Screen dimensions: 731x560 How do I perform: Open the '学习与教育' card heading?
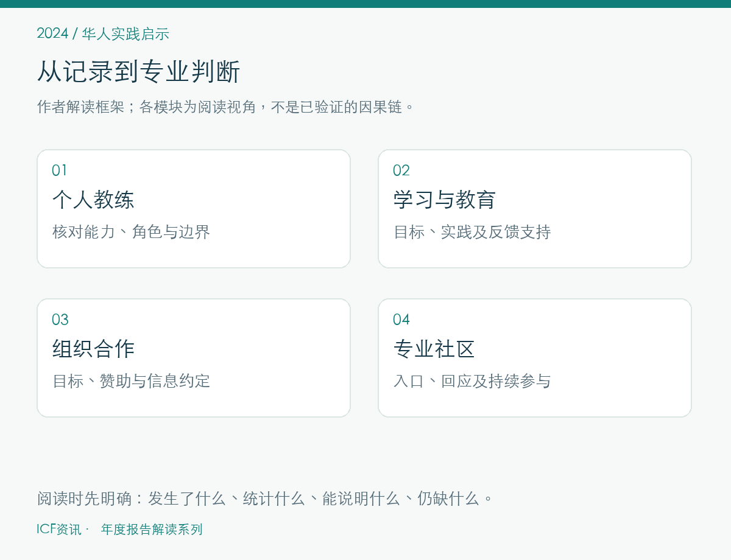444,200
